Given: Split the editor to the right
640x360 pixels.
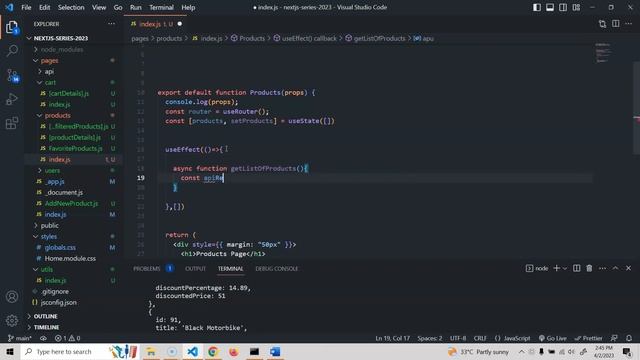Looking at the screenshot, I should click(616, 24).
